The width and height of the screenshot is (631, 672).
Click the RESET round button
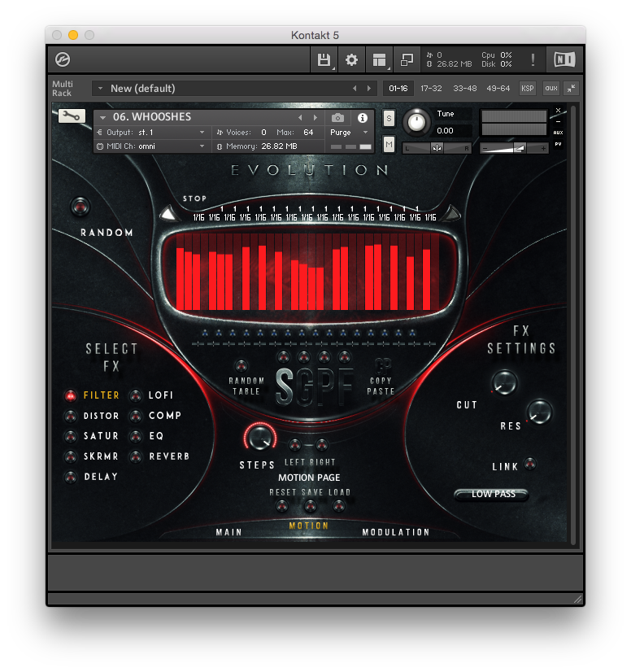pyautogui.click(x=282, y=507)
